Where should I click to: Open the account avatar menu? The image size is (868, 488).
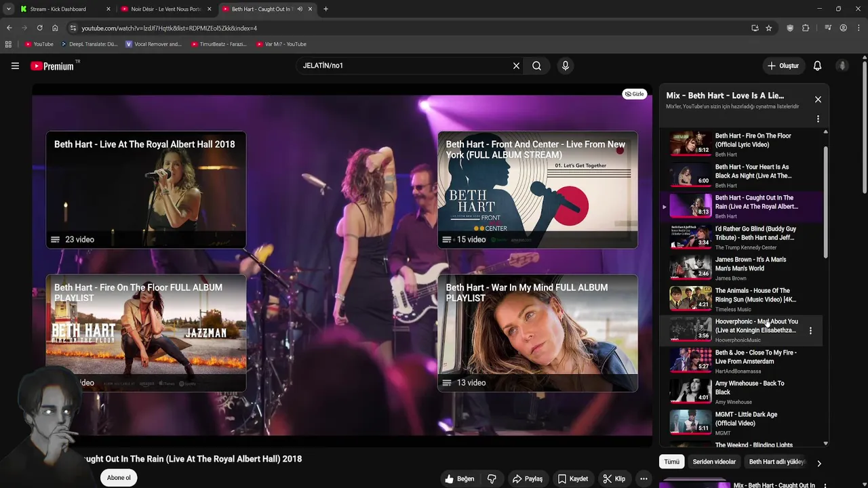pos(842,66)
